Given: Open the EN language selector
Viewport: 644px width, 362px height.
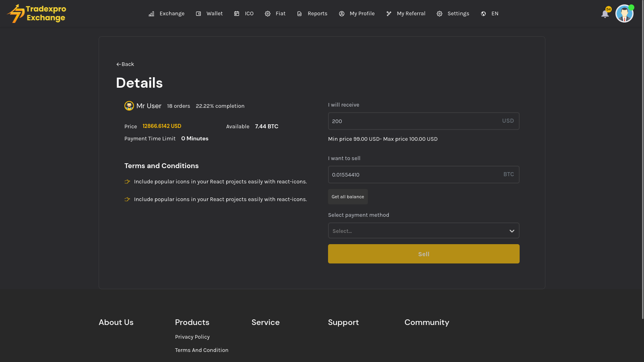Looking at the screenshot, I should tap(495, 14).
